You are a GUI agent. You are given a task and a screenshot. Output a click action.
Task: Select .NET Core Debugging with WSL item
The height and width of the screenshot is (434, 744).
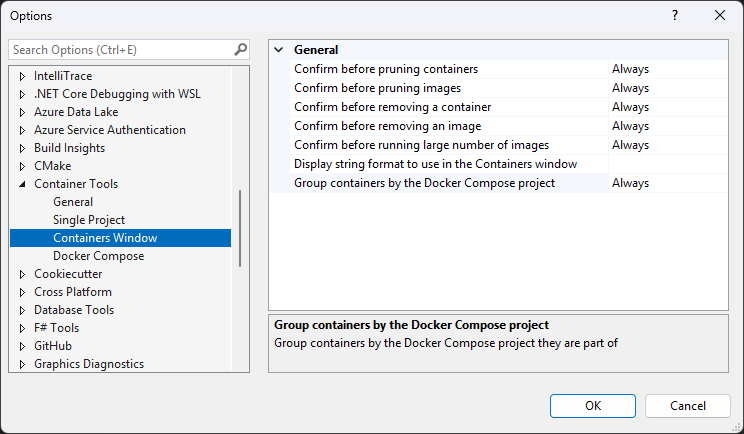pyautogui.click(x=117, y=94)
